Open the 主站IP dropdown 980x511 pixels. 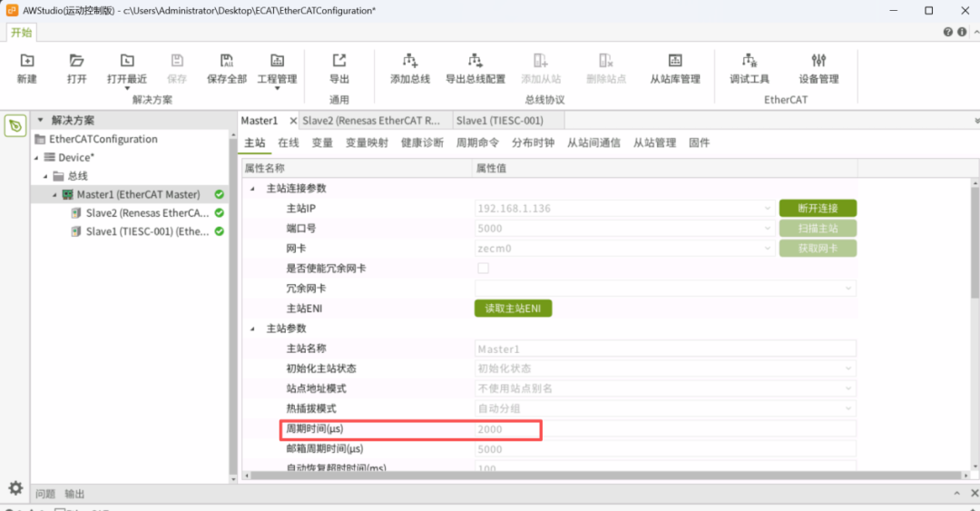[768, 208]
